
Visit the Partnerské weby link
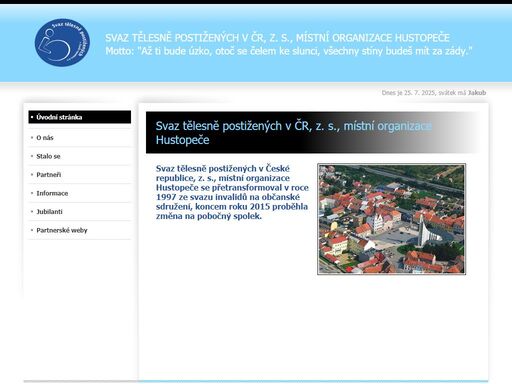(x=62, y=230)
